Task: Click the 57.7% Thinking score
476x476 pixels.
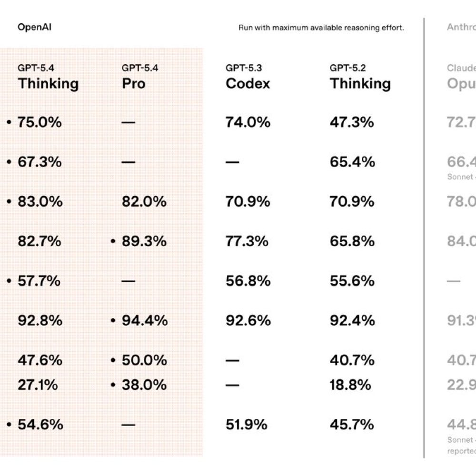Action: coord(39,281)
